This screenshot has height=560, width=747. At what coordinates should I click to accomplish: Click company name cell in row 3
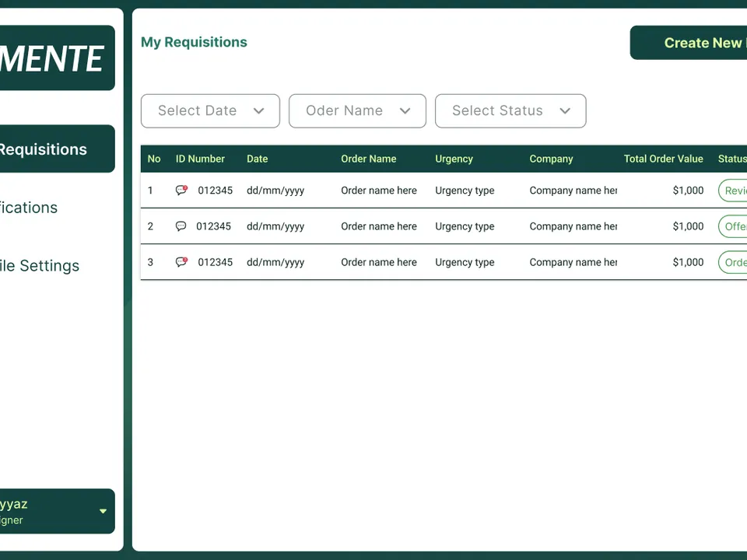tap(573, 262)
